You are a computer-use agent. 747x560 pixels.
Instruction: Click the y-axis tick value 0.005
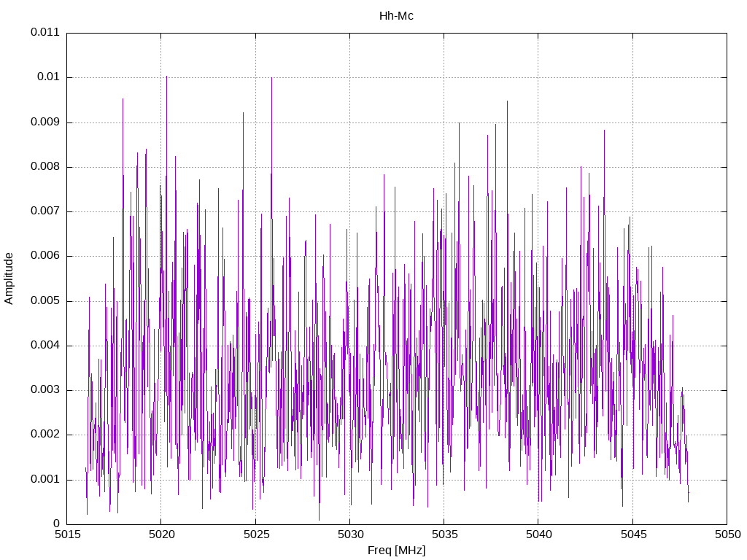pos(45,300)
